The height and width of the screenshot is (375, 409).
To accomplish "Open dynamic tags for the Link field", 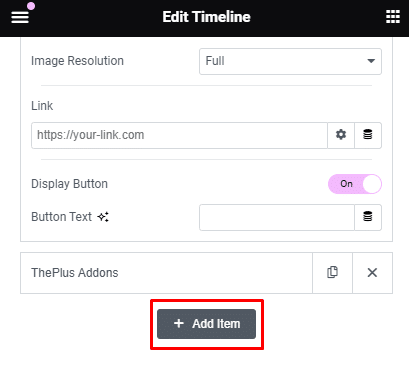I will [x=368, y=135].
